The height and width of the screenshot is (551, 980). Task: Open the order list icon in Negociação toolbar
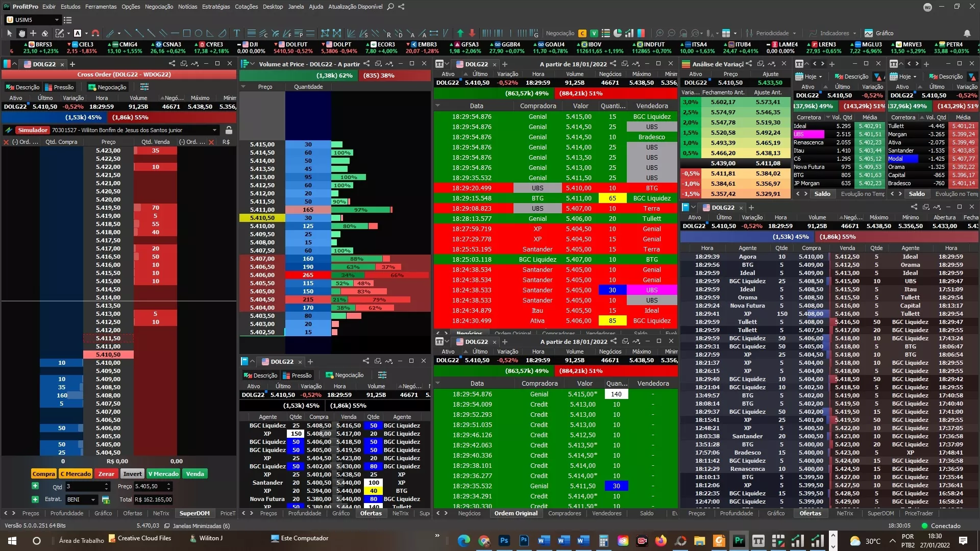(606, 33)
